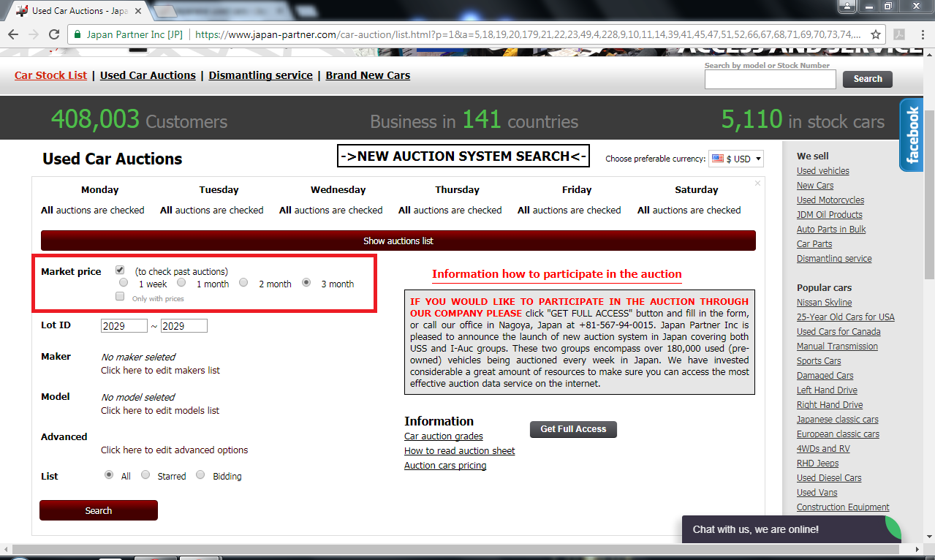The height and width of the screenshot is (560, 935).
Task: Click the second Lot ID input field
Action: (x=184, y=326)
